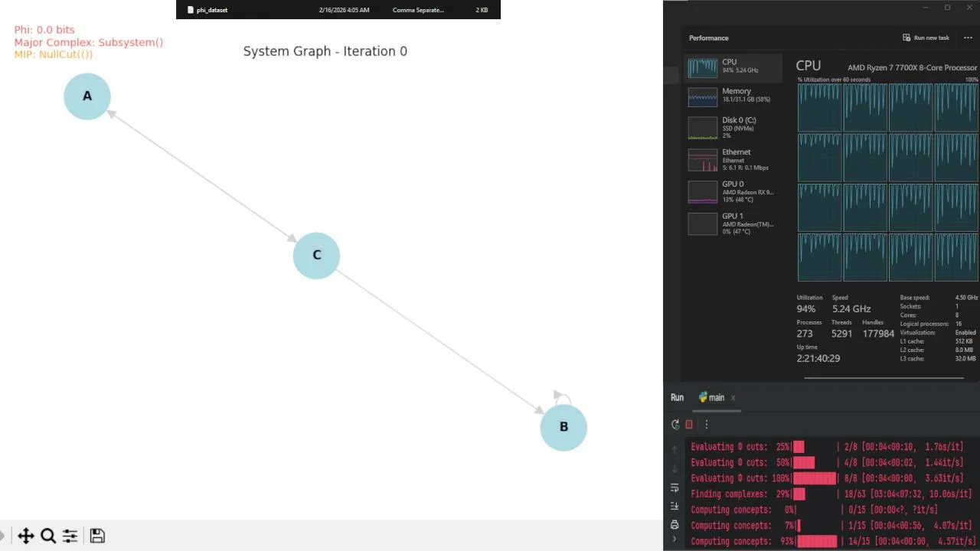Viewport: 980px width, 551px height.
Task: Click the Print icon in Run gutter
Action: [x=675, y=524]
